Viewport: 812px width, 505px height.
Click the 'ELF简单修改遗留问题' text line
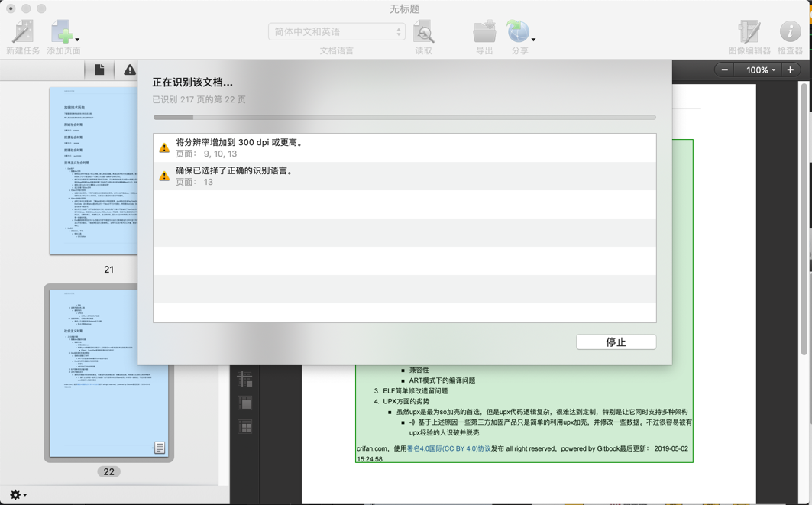(415, 391)
